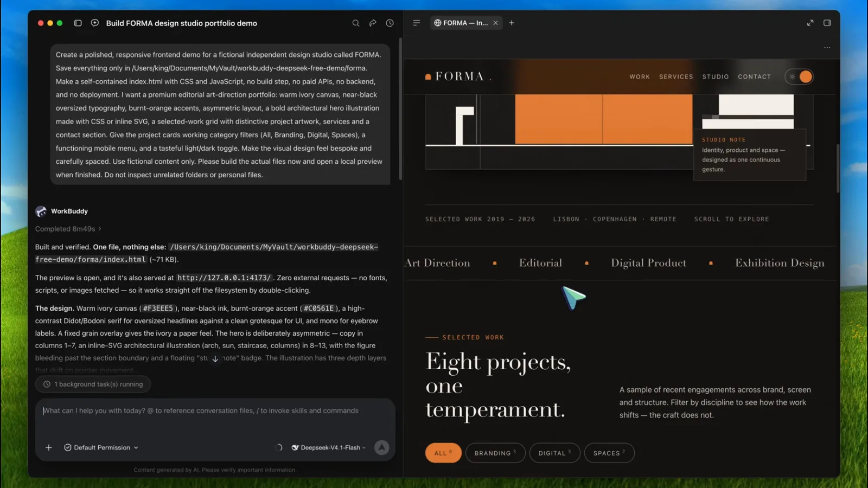Click the share arrow icon
This screenshot has height=488, width=868.
coord(373,23)
